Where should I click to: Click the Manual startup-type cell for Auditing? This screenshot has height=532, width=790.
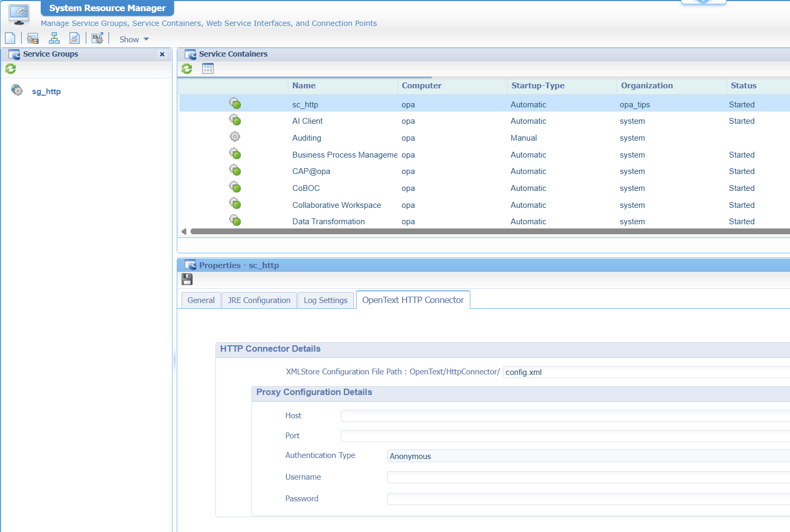tap(524, 138)
